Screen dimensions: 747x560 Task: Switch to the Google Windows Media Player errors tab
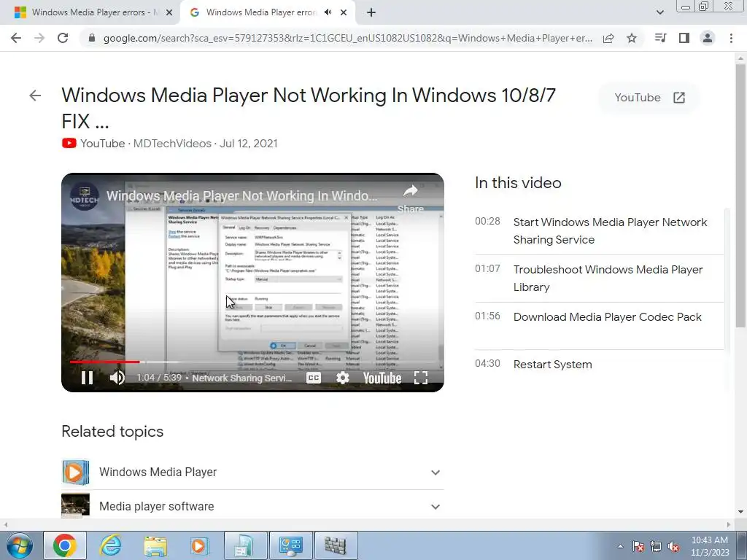pyautogui.click(x=267, y=12)
